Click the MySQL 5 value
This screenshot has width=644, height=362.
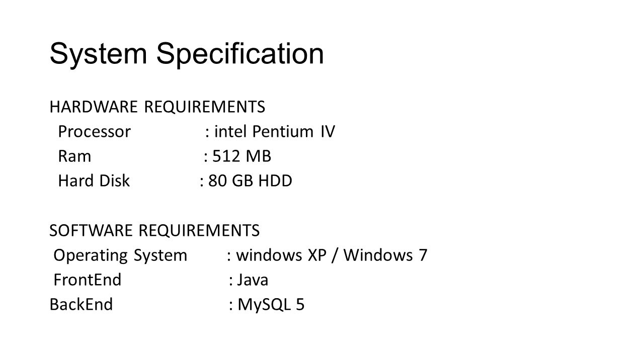coord(271,305)
